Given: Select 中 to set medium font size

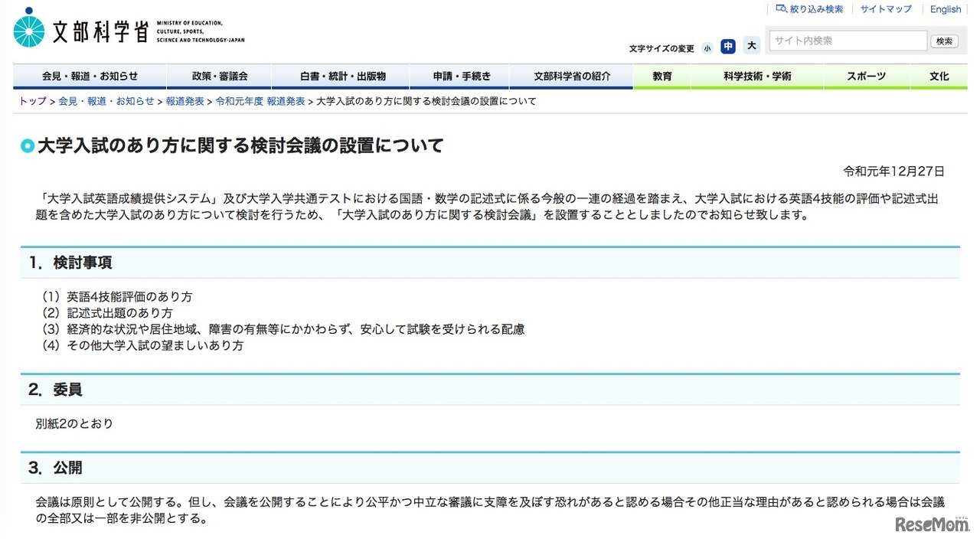Looking at the screenshot, I should [727, 47].
